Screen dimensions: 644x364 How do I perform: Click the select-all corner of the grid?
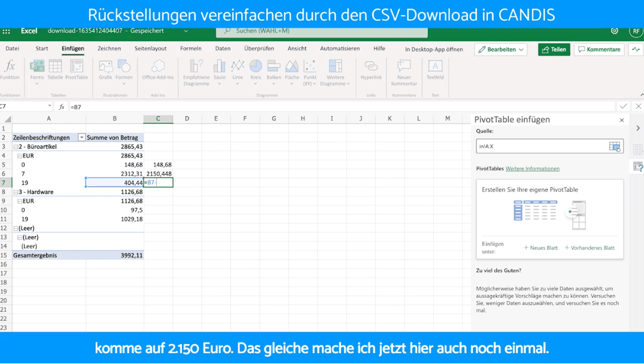click(7, 119)
